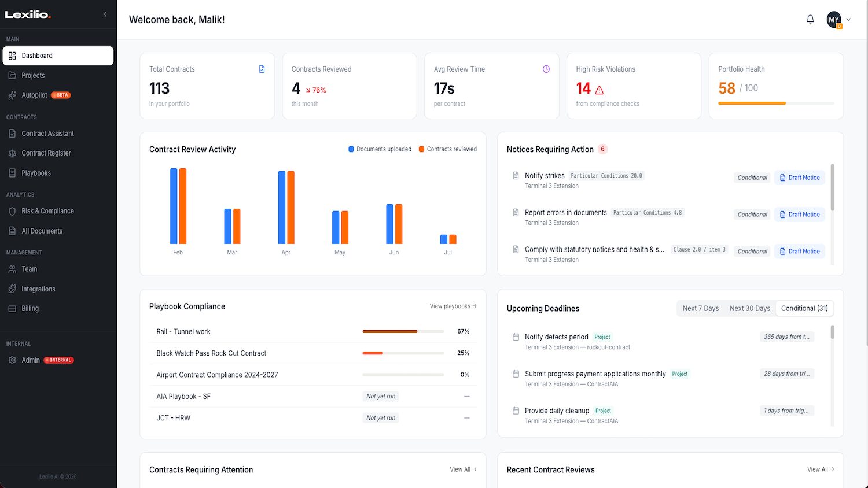Click the Notices Requiring Action count badge
The height and width of the screenshot is (488, 868).
[x=602, y=149]
